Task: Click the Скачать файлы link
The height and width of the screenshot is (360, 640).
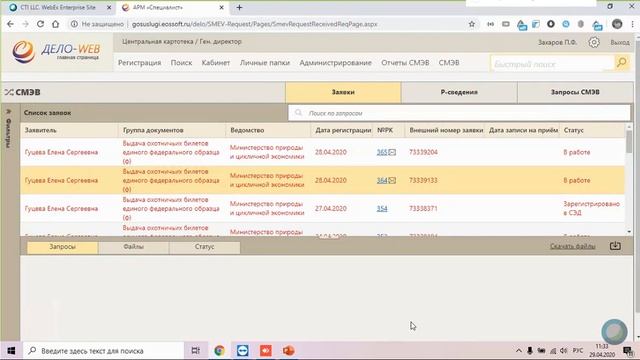Action: tap(573, 246)
